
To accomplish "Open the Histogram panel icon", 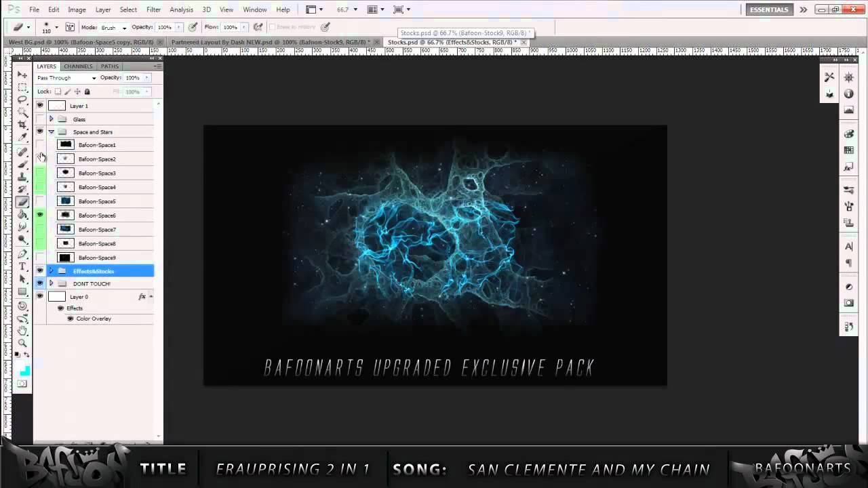I will point(848,110).
